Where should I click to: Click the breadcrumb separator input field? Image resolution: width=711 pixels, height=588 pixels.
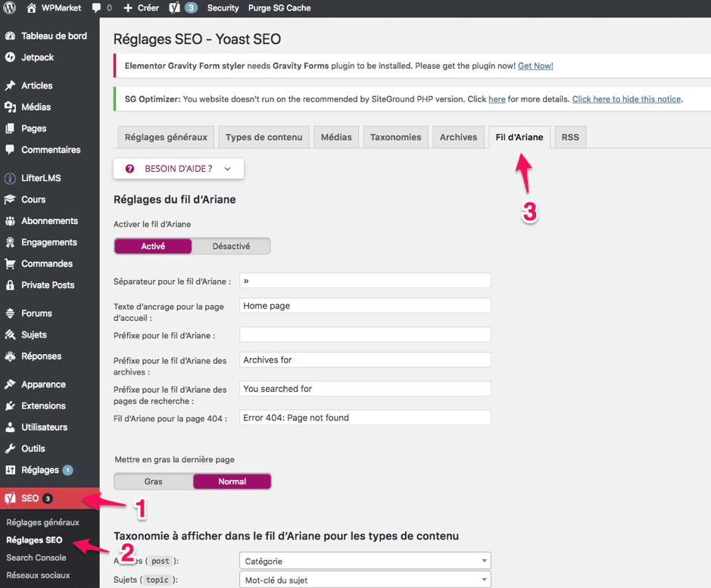365,280
